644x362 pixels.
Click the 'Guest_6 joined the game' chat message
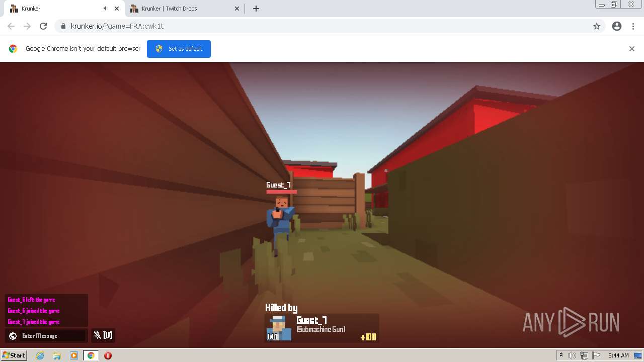pos(33,311)
